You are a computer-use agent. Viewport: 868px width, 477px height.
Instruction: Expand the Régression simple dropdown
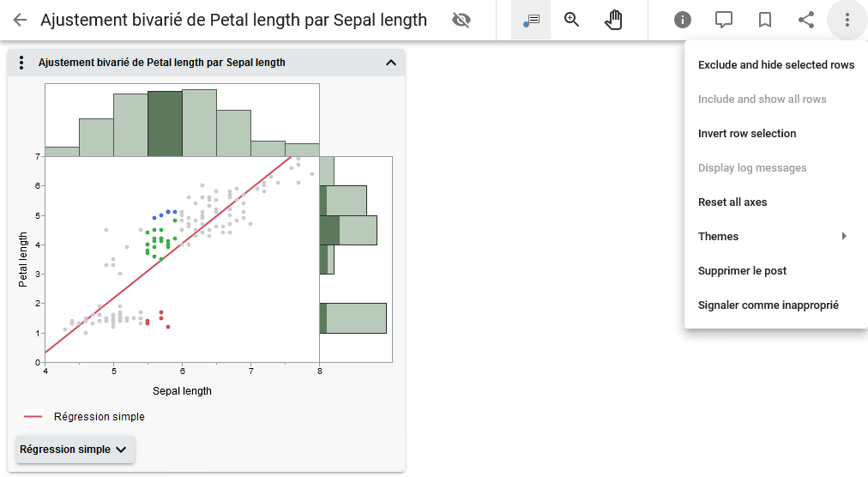[x=75, y=450]
